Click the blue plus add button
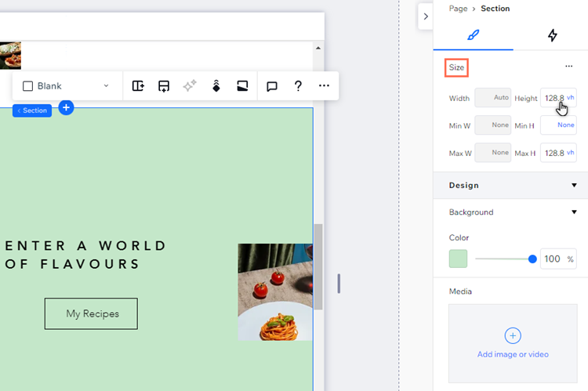This screenshot has height=391, width=588. tap(66, 107)
